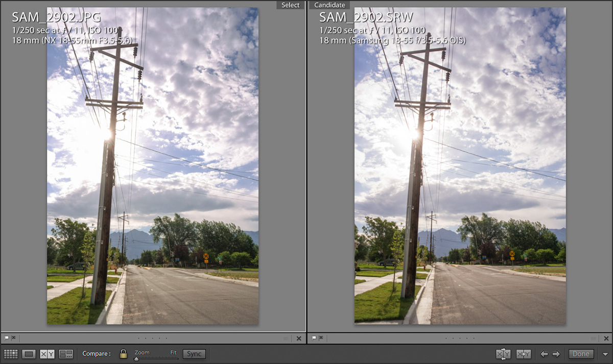The height and width of the screenshot is (364, 613).
Task: Mark the Select photo as rejected
Action: coord(14,338)
